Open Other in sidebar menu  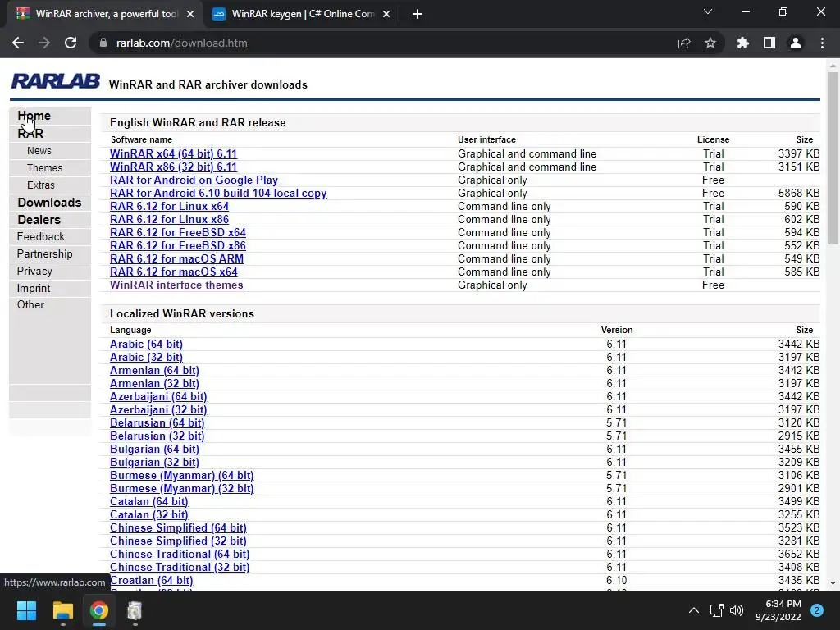[x=30, y=304]
